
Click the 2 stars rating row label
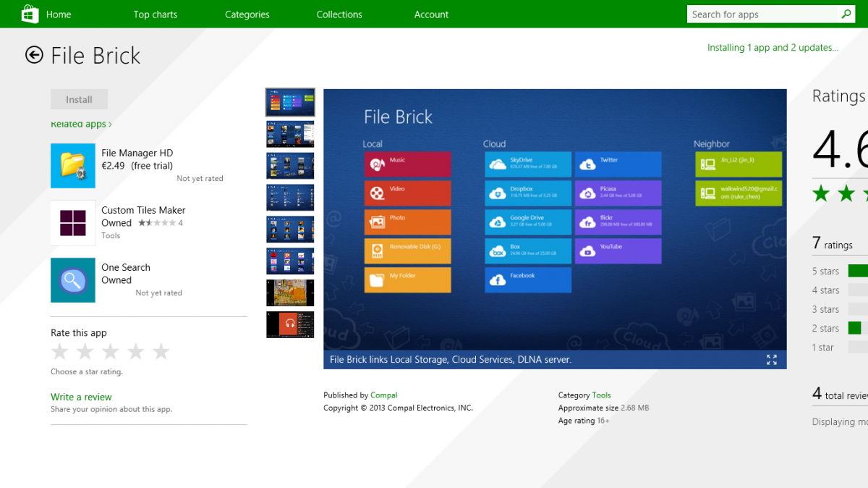pyautogui.click(x=825, y=329)
